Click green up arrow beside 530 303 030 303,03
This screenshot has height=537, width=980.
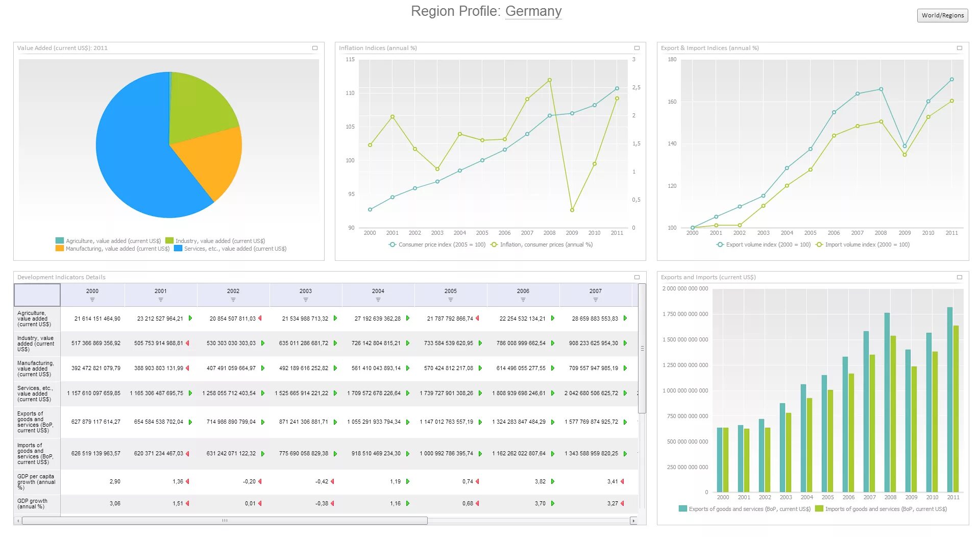click(x=263, y=343)
